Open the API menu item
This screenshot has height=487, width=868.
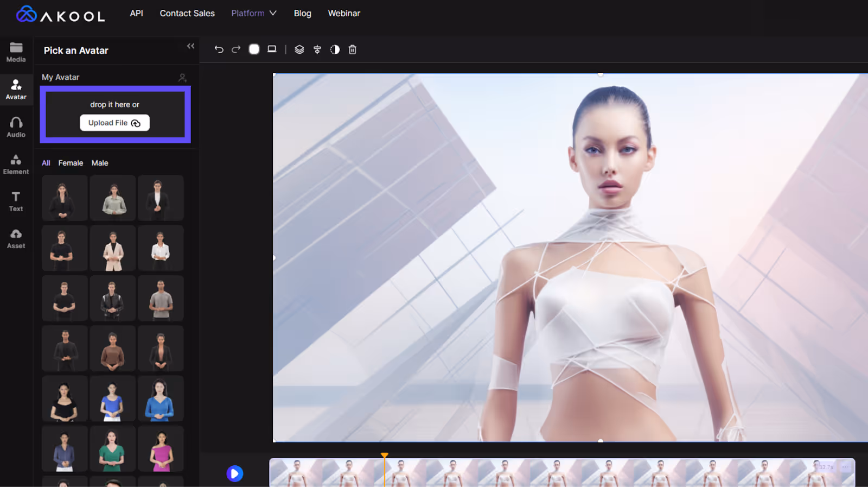pos(136,13)
